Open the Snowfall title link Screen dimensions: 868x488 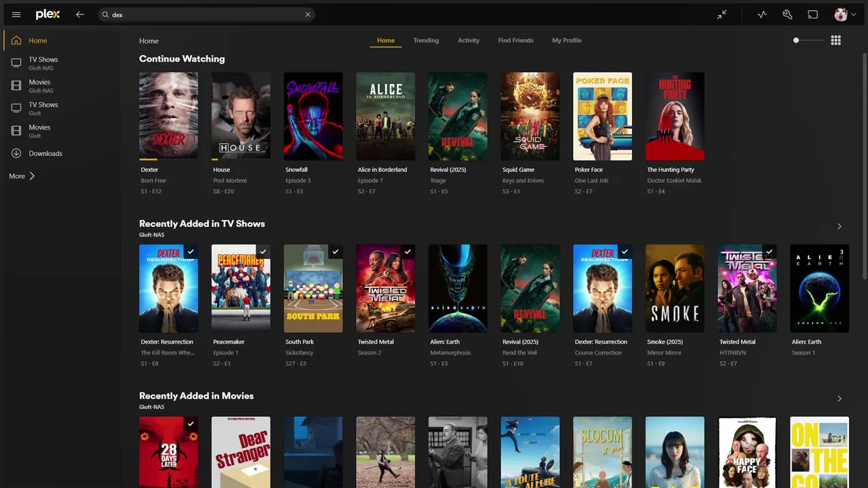coord(296,169)
